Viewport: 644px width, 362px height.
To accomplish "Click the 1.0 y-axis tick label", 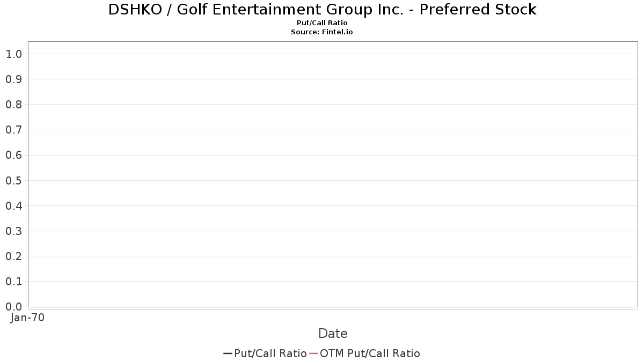I will tap(13, 54).
